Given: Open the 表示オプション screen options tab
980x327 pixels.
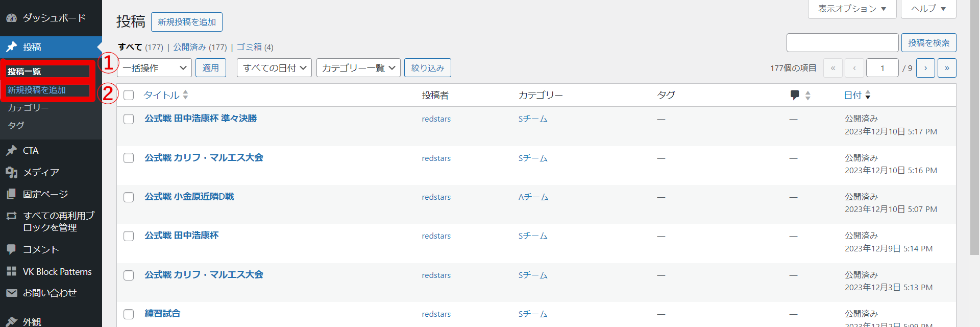Looking at the screenshot, I should [852, 9].
